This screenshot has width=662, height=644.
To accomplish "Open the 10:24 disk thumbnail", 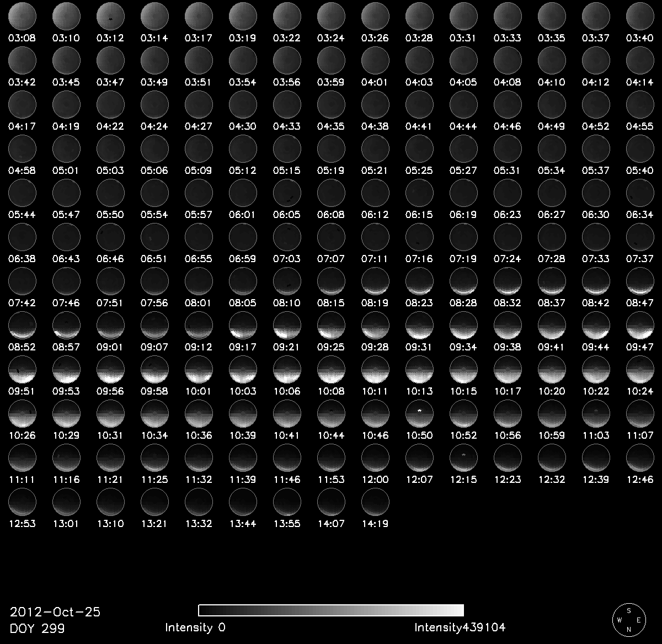I will pos(640,369).
